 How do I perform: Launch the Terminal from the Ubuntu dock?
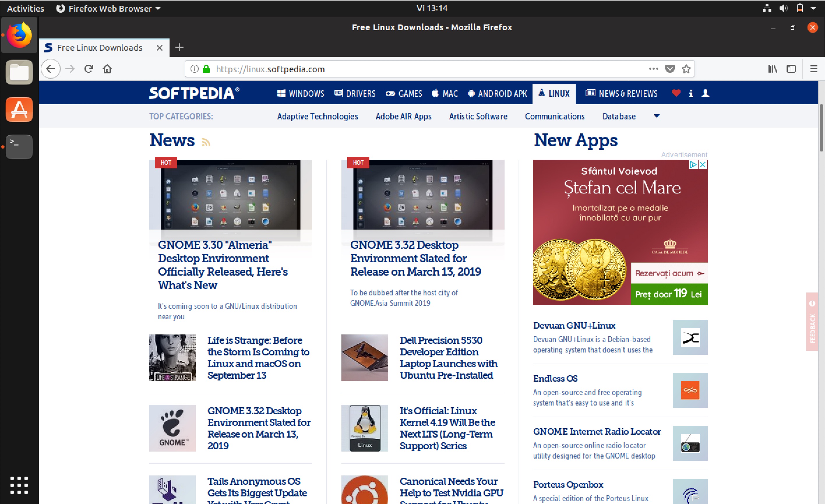pos(19,147)
